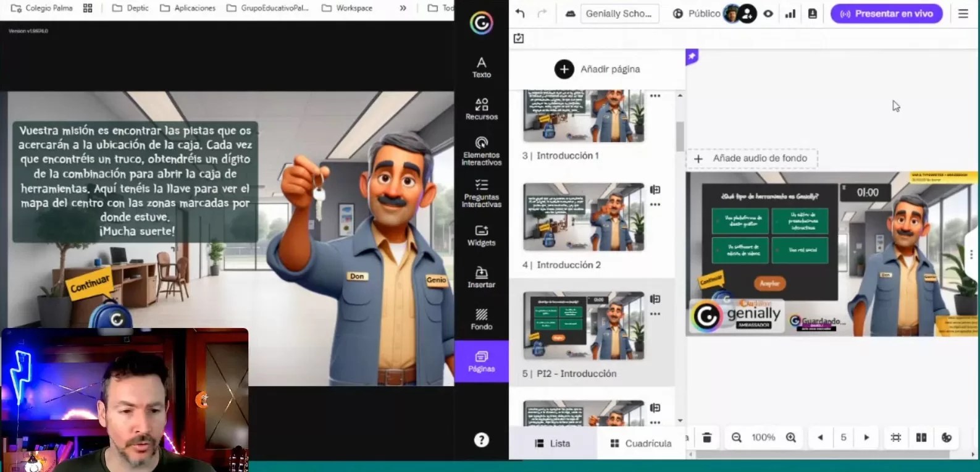Zoom in the canvas

[x=791, y=437]
